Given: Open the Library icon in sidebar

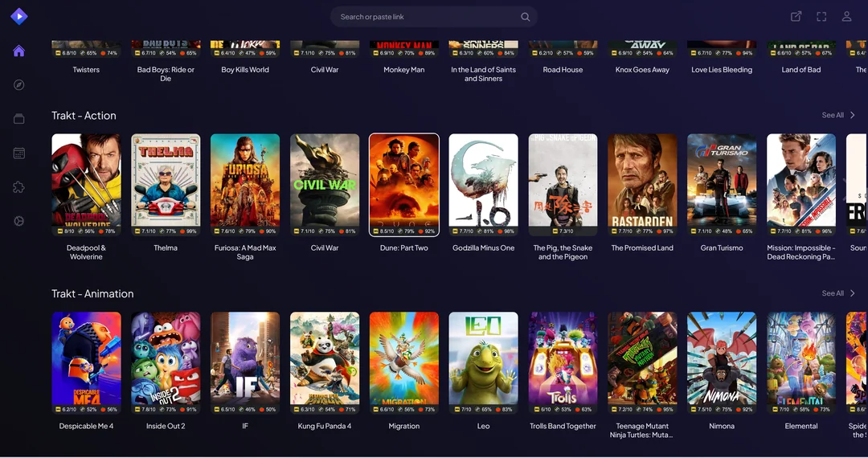Looking at the screenshot, I should (x=19, y=119).
